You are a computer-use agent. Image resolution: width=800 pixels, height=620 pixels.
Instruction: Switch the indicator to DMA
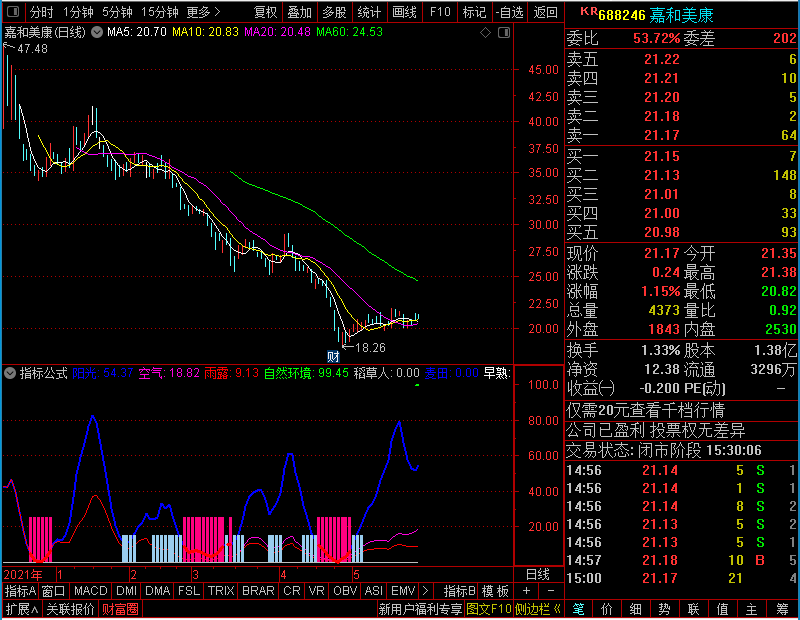(158, 591)
